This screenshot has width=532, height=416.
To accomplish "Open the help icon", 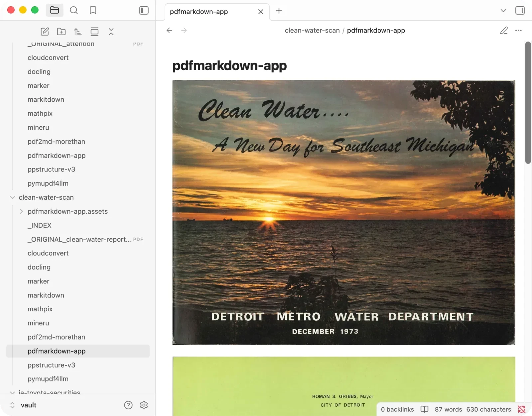I will pyautogui.click(x=128, y=405).
